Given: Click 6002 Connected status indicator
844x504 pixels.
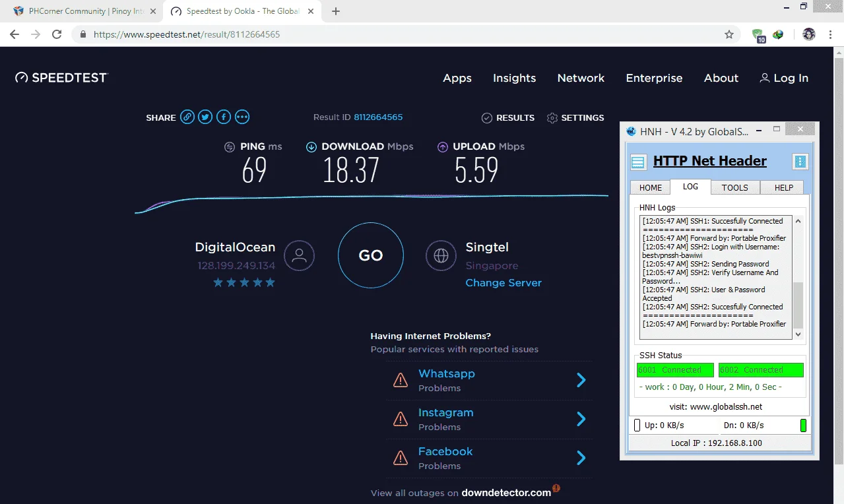Looking at the screenshot, I should click(761, 370).
